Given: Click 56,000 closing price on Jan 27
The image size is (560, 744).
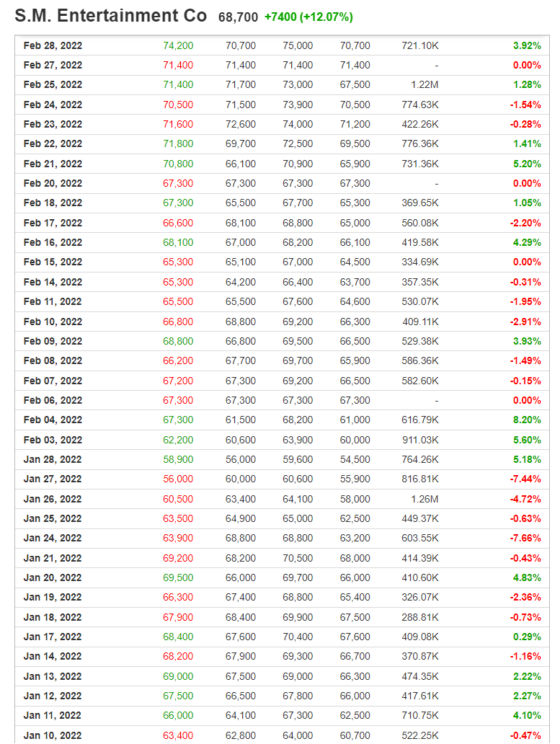Looking at the screenshot, I should tap(178, 479).
